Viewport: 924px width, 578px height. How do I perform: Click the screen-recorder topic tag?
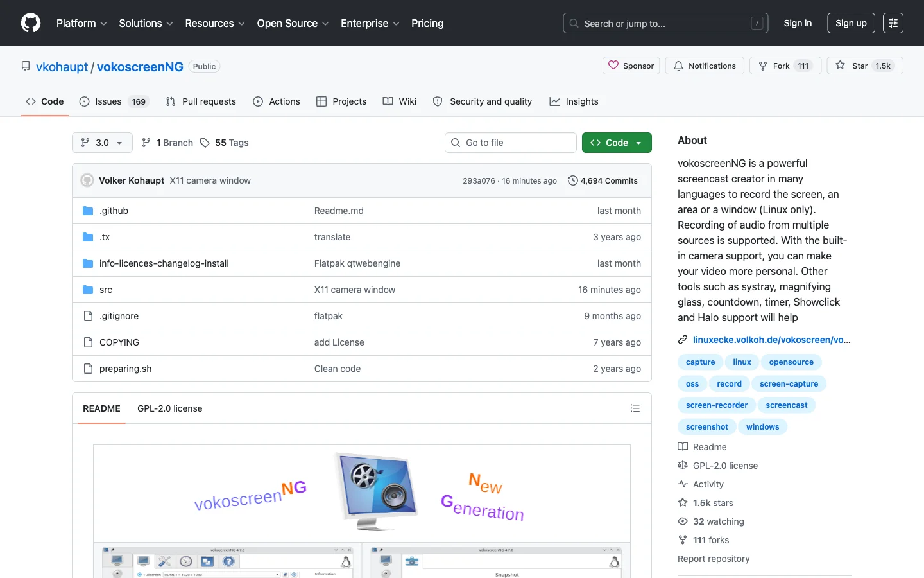717,405
